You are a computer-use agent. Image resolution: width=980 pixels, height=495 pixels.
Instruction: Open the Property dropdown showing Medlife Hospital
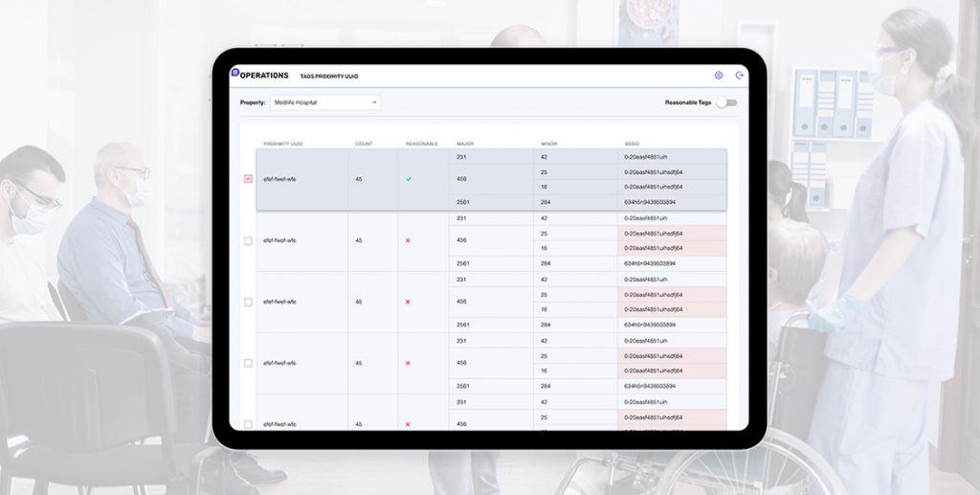(x=325, y=102)
